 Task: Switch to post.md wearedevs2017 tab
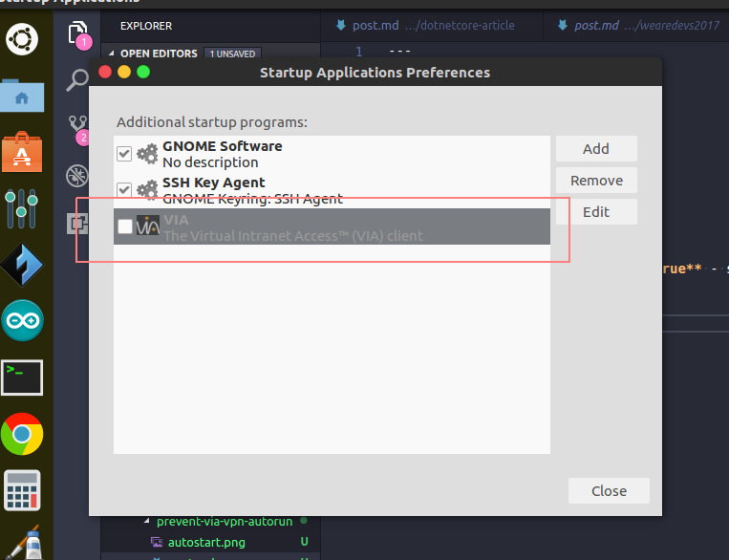(x=637, y=25)
